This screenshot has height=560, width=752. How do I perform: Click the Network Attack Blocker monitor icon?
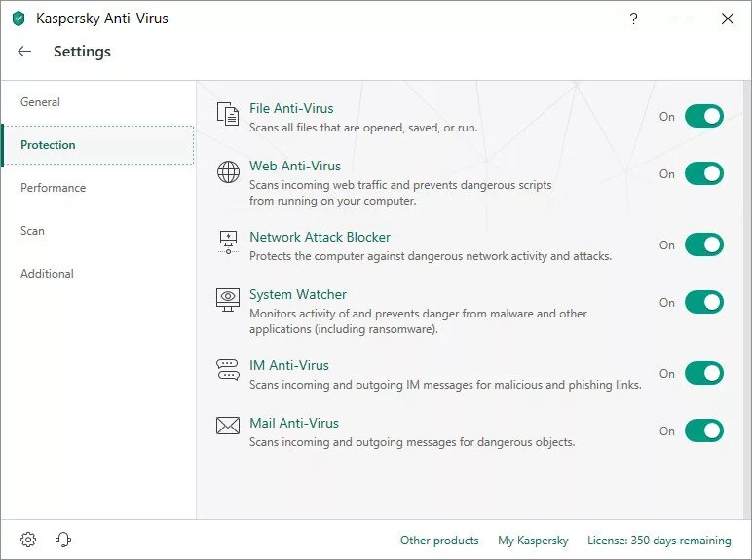coord(228,243)
